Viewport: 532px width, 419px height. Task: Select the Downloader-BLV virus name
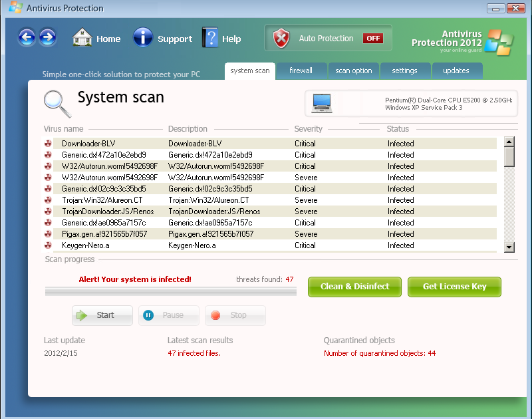coord(88,144)
